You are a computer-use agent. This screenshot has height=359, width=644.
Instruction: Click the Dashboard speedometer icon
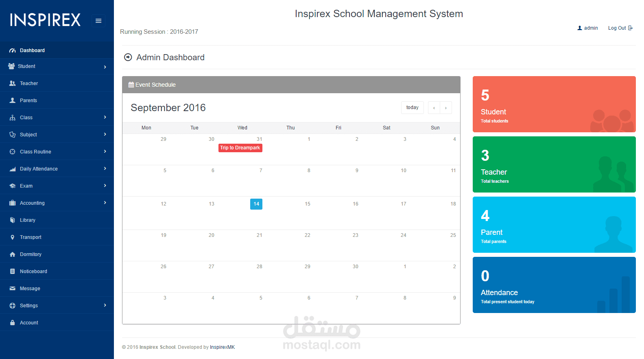pyautogui.click(x=13, y=50)
